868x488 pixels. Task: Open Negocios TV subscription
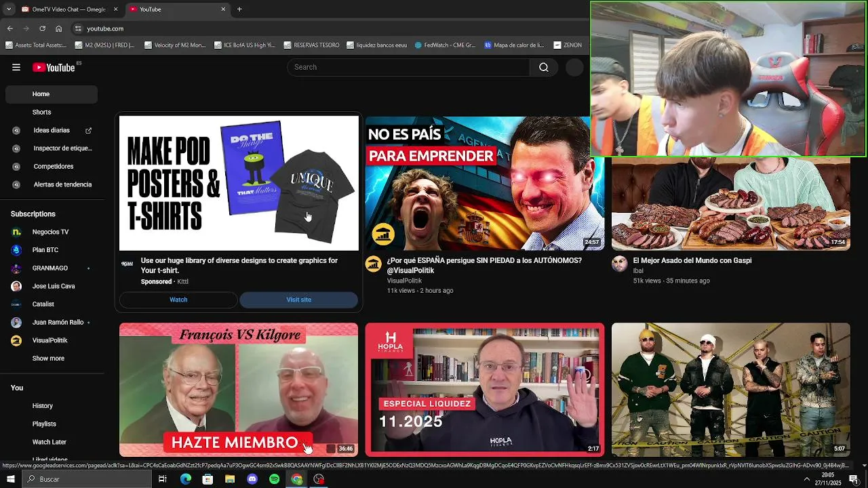[52, 232]
